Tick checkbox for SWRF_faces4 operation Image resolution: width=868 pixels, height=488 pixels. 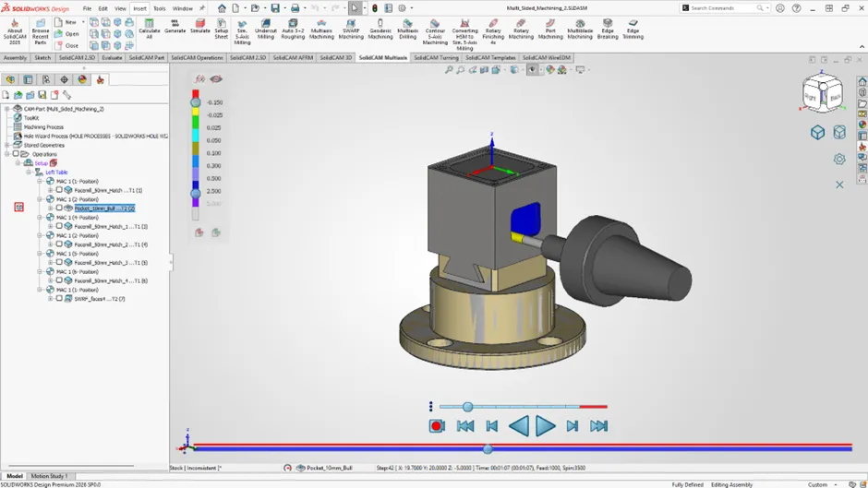(59, 298)
